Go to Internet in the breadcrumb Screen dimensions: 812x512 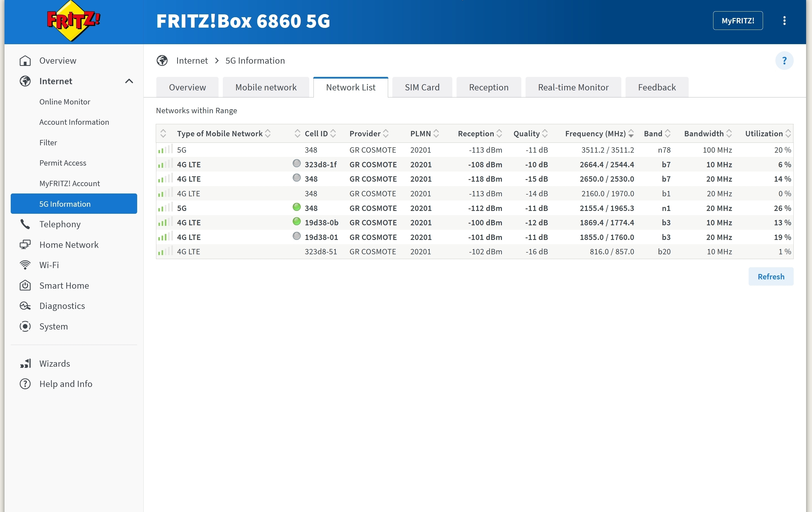pos(192,61)
